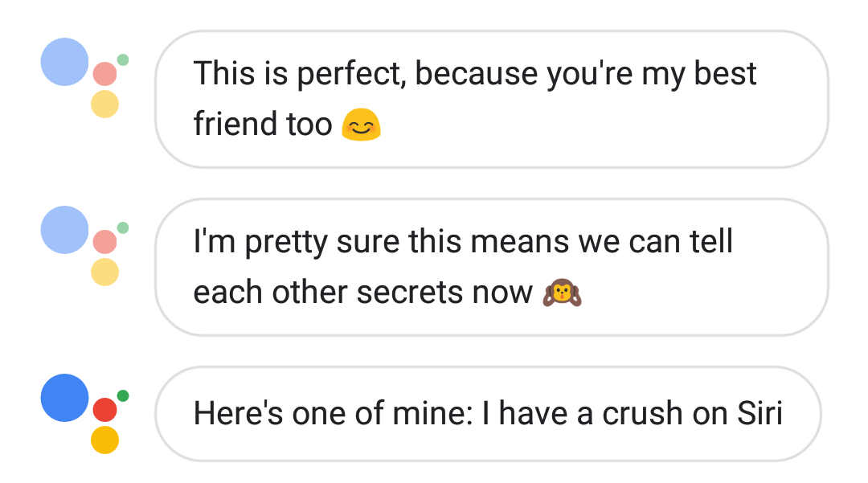Image resolution: width=868 pixels, height=483 pixels.
Task: Click faded yellow dot beside secrets message
Action: pyautogui.click(x=104, y=272)
